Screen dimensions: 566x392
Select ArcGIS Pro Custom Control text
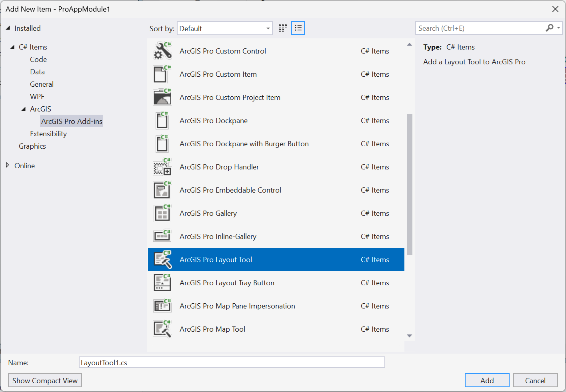(x=223, y=51)
